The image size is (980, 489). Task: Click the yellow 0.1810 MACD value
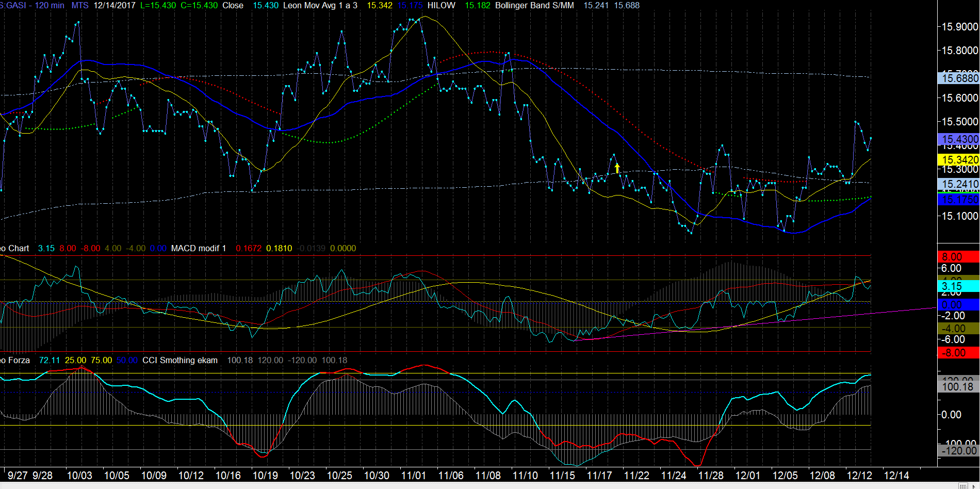pos(279,248)
